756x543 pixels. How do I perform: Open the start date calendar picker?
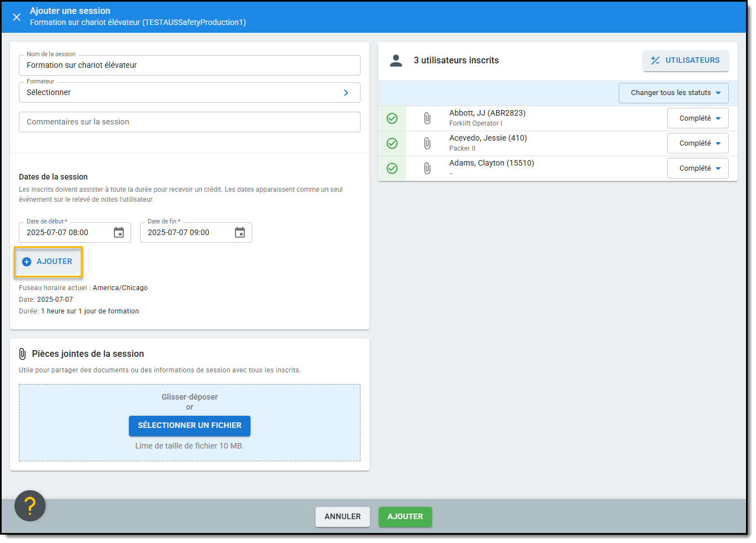(x=119, y=233)
